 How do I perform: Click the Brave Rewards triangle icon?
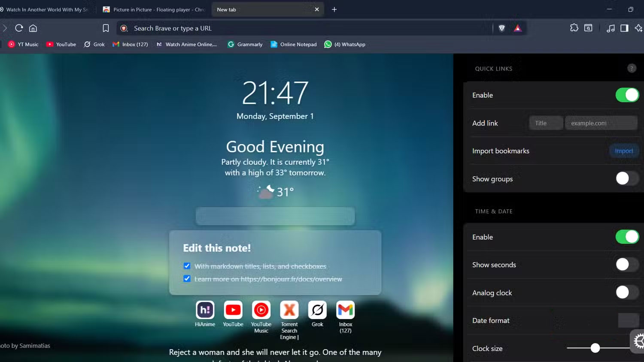point(517,28)
